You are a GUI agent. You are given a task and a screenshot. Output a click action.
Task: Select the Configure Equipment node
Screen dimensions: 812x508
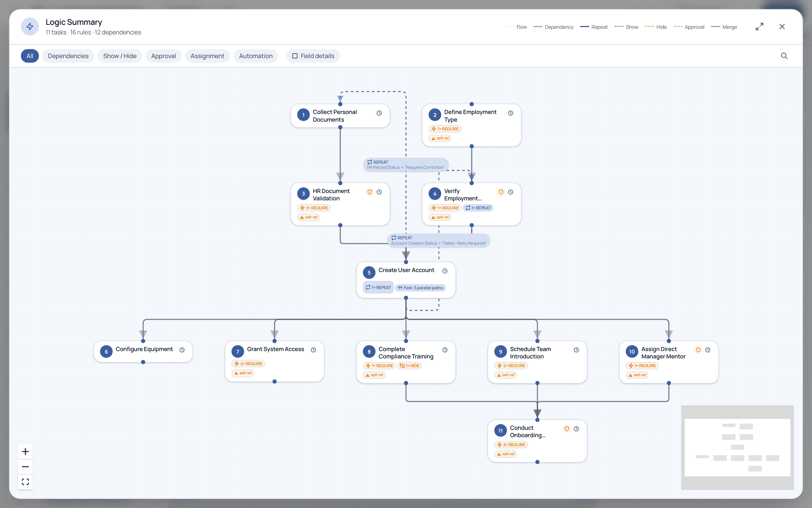(143, 351)
